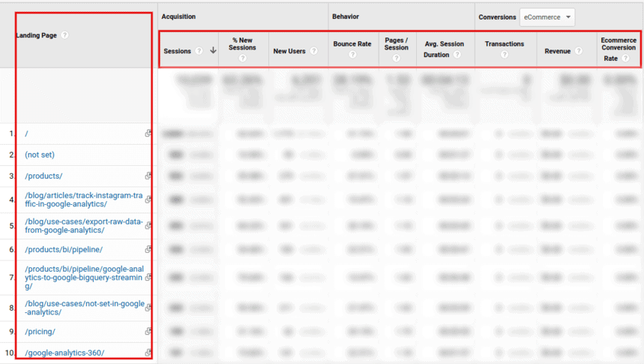Open the not-set-in-google-analytics blog link
The width and height of the screenshot is (644, 364).
click(x=85, y=308)
